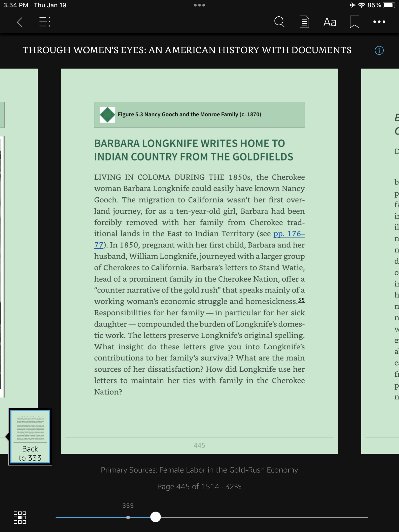Tap the Figure 5.3 Nancy Gooch caption
Viewport: 399px width, 532px height.
[x=189, y=115]
